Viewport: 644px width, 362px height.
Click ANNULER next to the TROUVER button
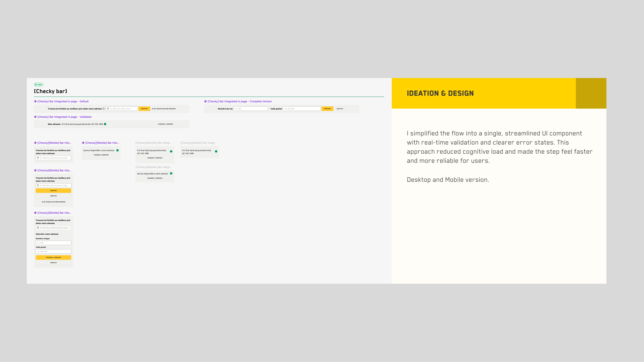pos(340,109)
